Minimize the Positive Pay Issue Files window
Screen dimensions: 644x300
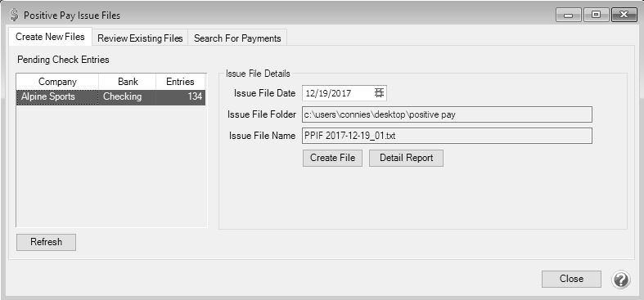(569, 16)
